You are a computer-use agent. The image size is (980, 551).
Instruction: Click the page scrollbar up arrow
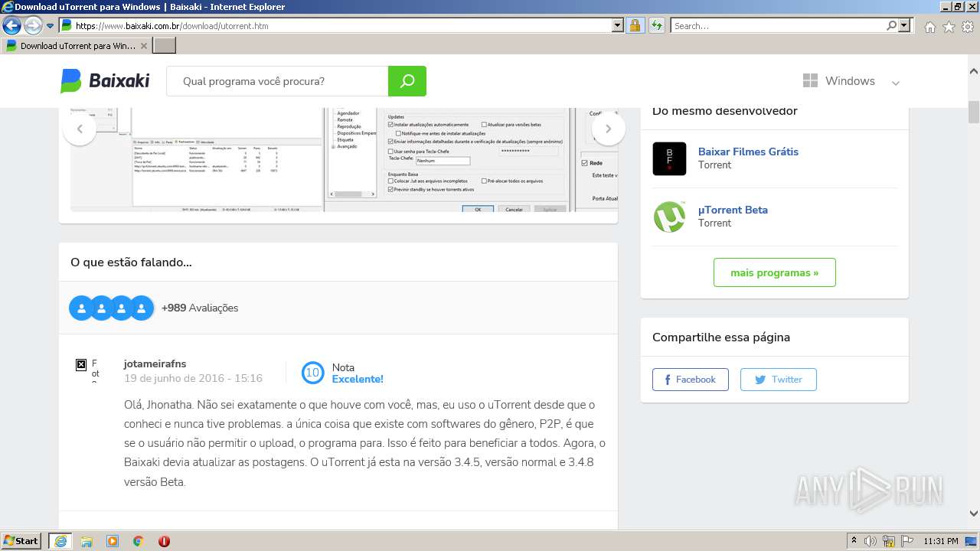tap(974, 70)
